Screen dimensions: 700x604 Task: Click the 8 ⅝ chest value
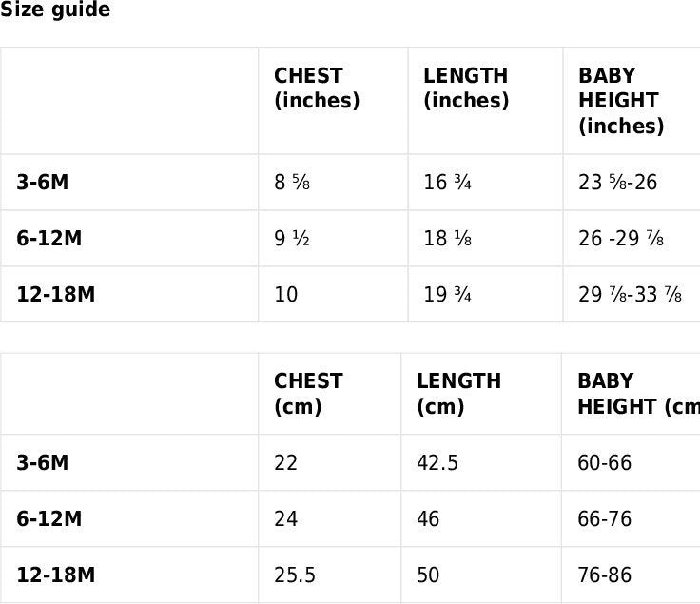(292, 183)
